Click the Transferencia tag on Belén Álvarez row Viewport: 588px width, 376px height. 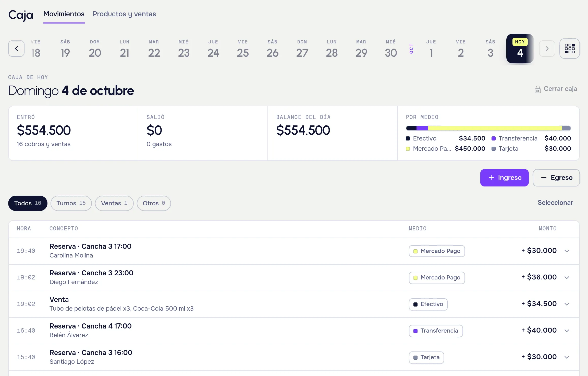click(x=436, y=331)
